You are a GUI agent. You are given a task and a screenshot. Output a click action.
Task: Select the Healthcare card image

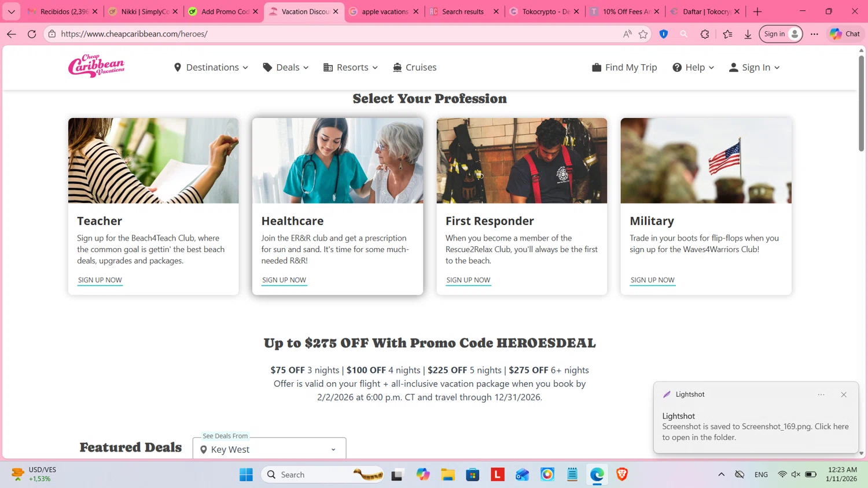337,161
